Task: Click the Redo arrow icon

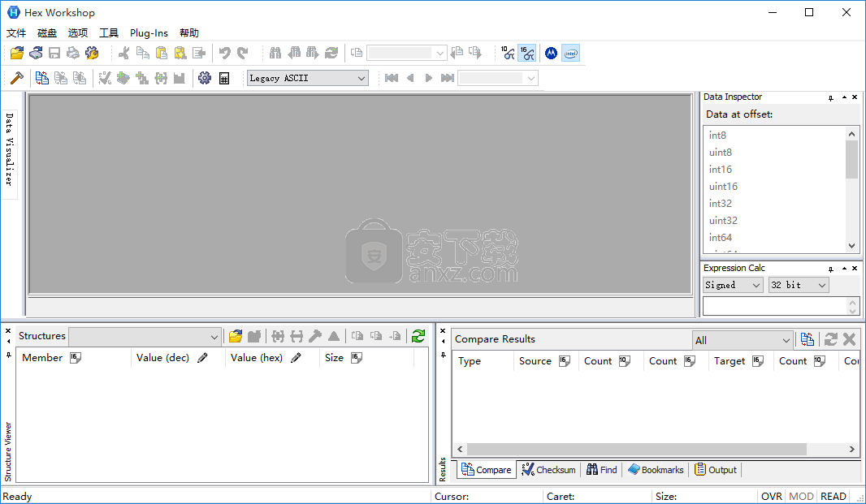Action: [x=243, y=53]
